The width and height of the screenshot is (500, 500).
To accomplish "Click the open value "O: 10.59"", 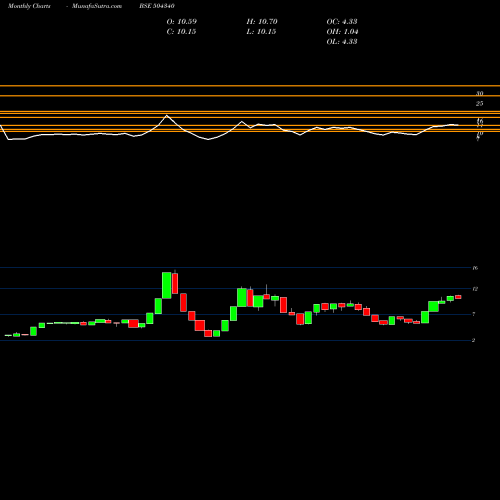I will [182, 22].
